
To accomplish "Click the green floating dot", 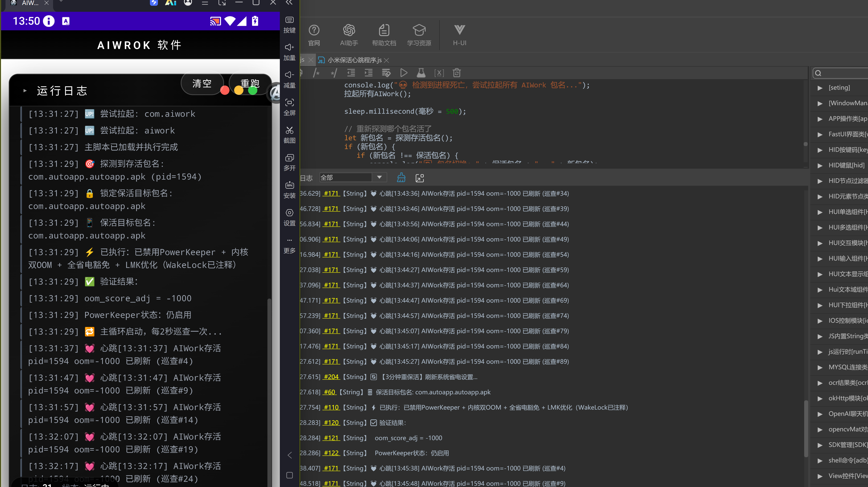I will point(252,90).
